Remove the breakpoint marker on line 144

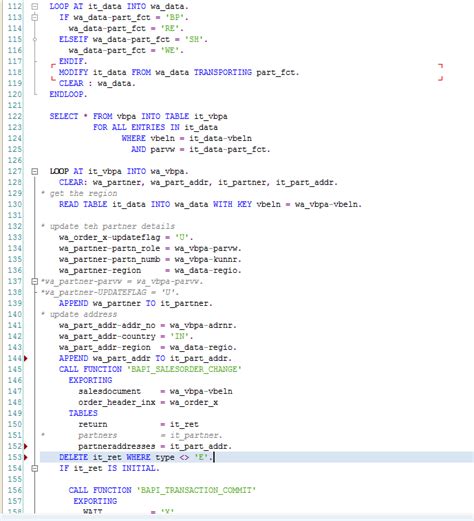pyautogui.click(x=26, y=358)
